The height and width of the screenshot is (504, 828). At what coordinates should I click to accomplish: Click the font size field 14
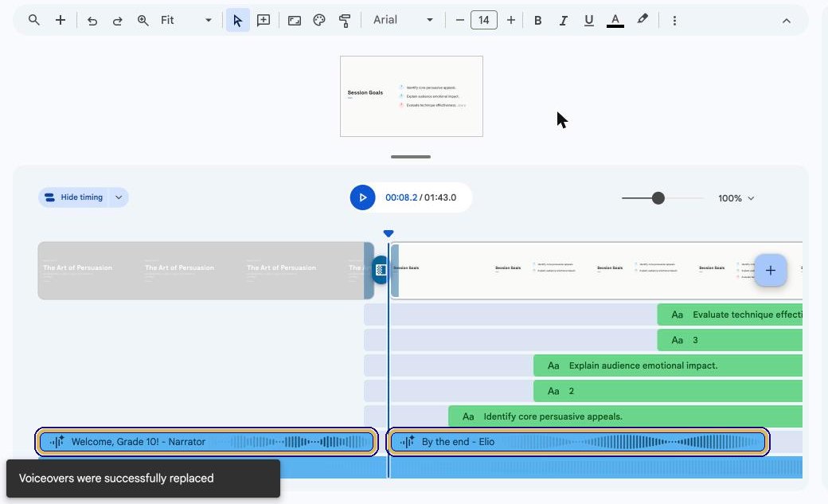pos(484,20)
